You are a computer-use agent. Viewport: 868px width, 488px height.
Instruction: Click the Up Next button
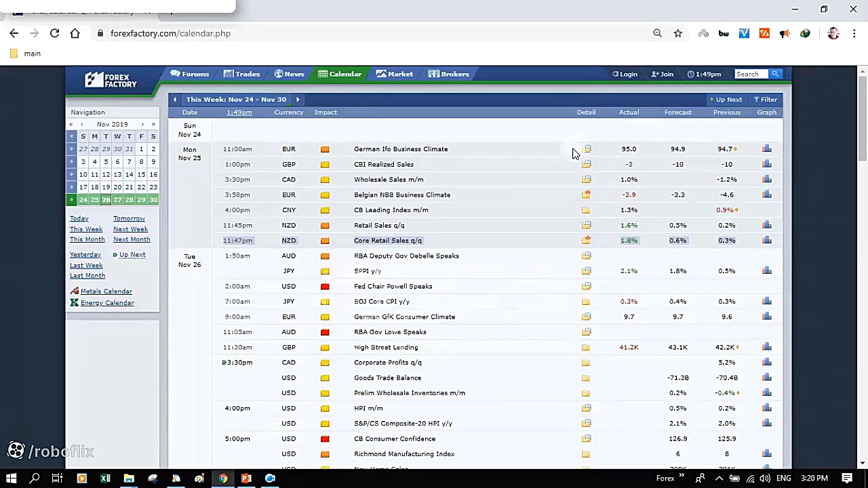726,100
